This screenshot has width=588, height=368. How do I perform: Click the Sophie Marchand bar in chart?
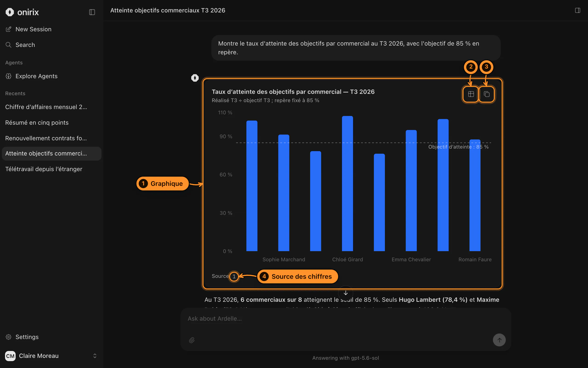click(x=284, y=193)
